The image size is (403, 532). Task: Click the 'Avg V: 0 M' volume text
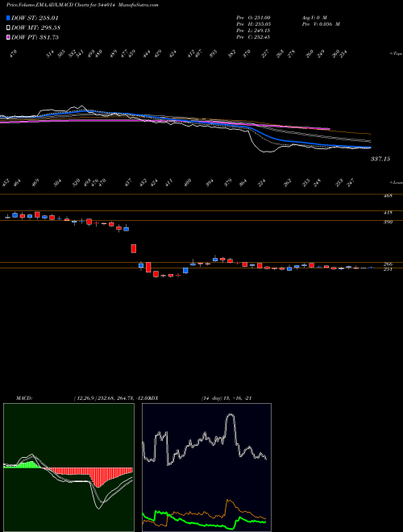[x=314, y=17]
